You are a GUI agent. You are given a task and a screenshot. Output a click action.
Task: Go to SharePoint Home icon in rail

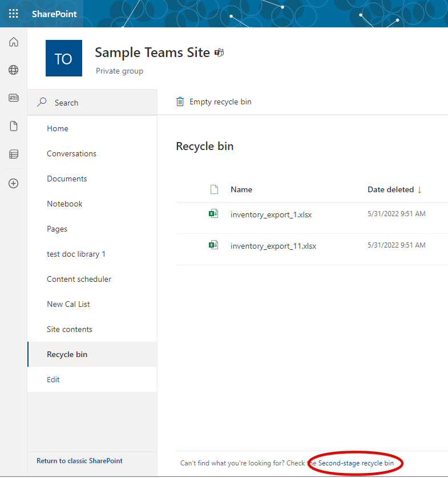pyautogui.click(x=14, y=42)
